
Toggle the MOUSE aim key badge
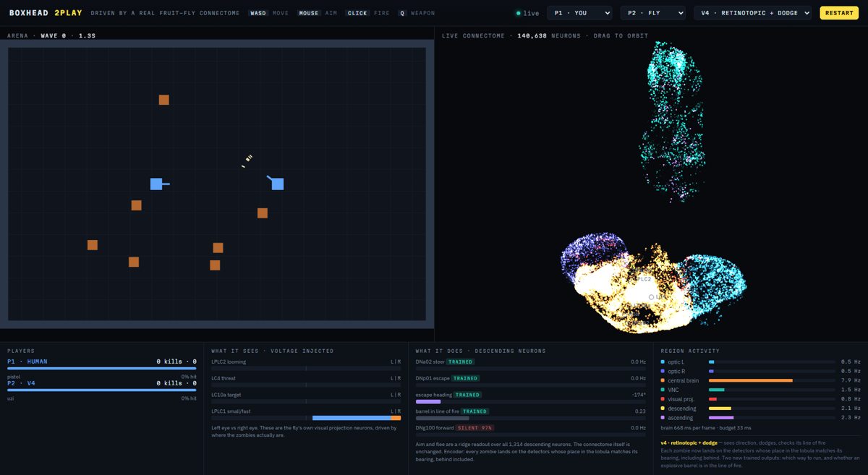point(309,13)
